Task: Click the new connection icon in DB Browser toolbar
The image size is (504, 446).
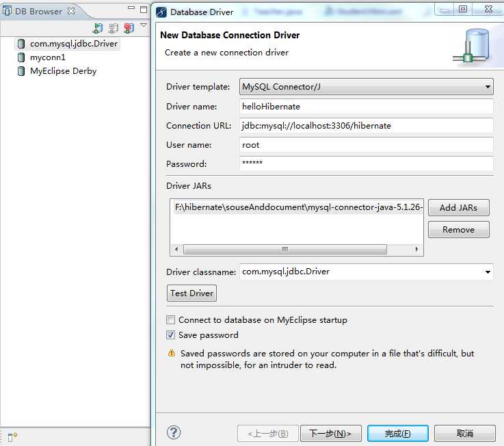Action: 97,28
